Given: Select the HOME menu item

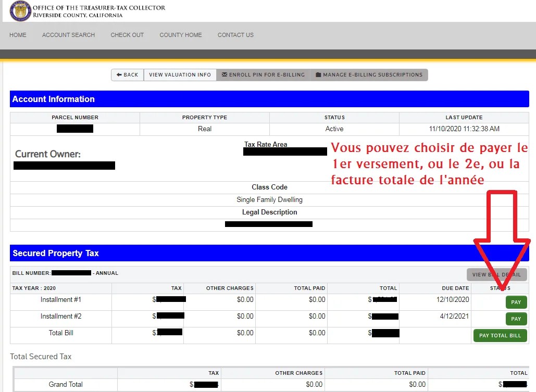Looking at the screenshot, I should [x=18, y=35].
